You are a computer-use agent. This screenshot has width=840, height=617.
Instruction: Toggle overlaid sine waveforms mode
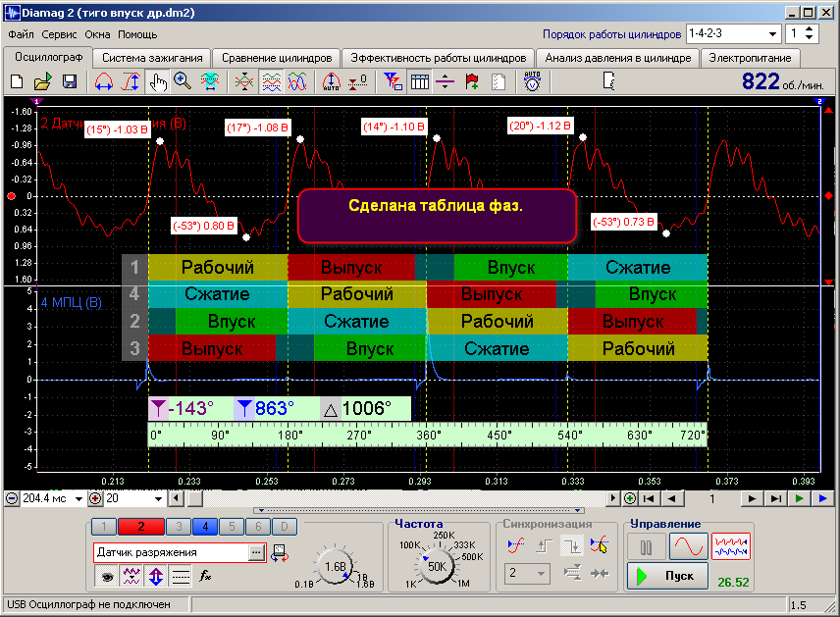pos(297,82)
